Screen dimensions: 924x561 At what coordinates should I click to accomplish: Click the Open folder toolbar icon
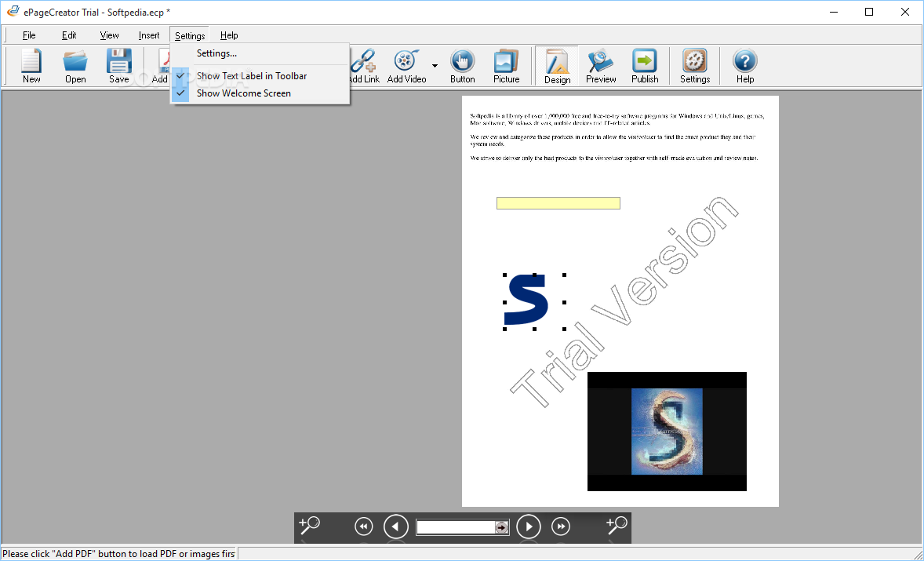[x=75, y=66]
